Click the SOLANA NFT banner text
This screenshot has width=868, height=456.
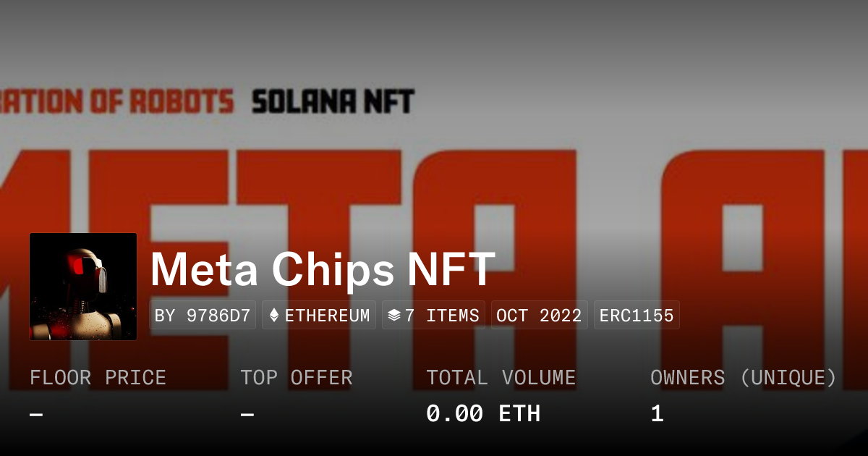click(x=333, y=101)
